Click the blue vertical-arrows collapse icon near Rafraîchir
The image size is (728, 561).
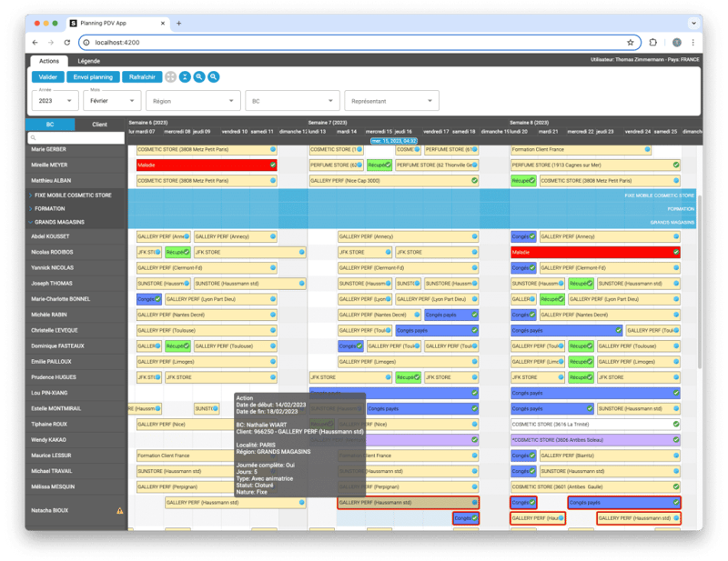[x=186, y=76]
